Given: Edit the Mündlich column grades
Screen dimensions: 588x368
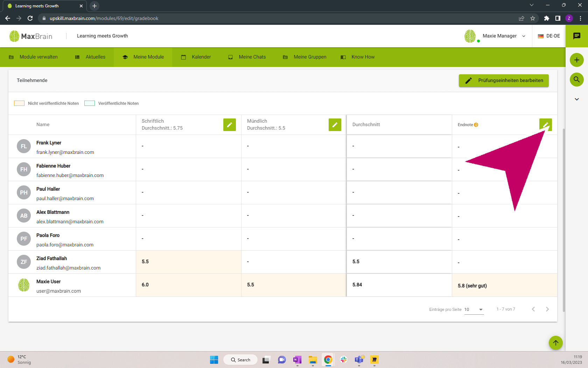Looking at the screenshot, I should tap(335, 125).
